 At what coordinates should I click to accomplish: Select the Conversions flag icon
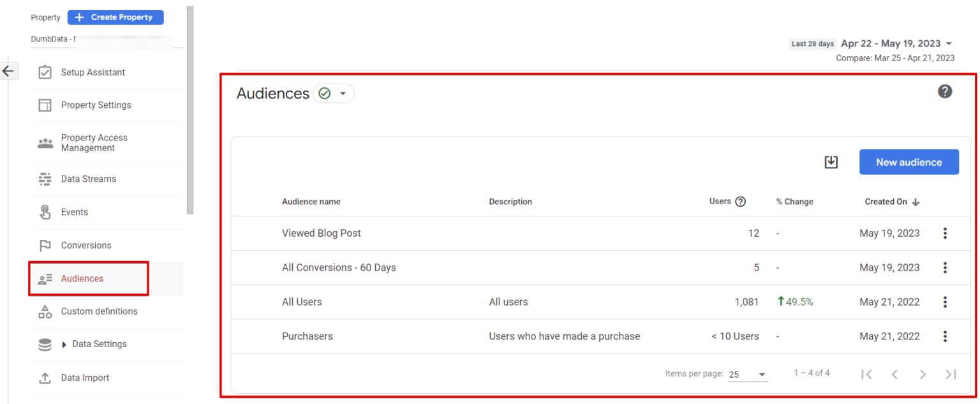click(x=45, y=245)
